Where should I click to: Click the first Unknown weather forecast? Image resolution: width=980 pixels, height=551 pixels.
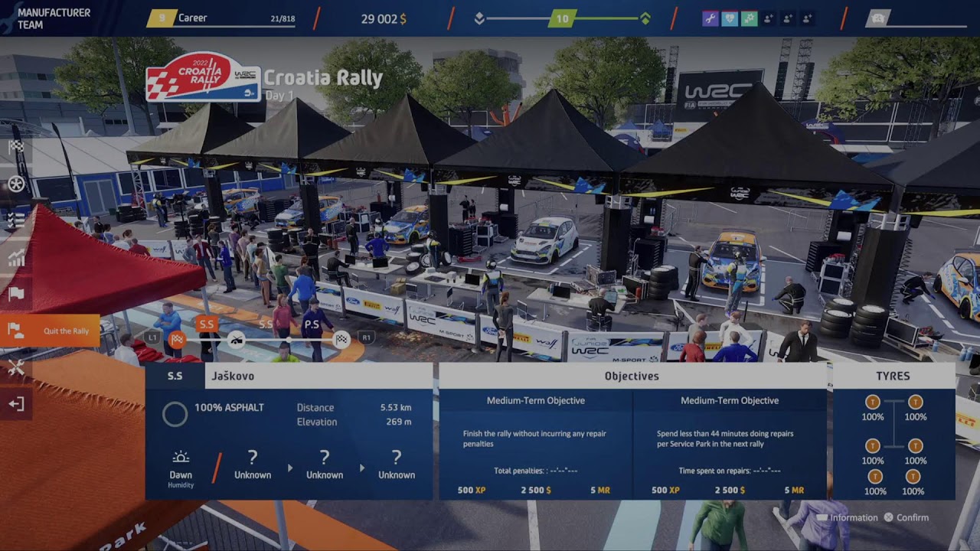point(253,465)
